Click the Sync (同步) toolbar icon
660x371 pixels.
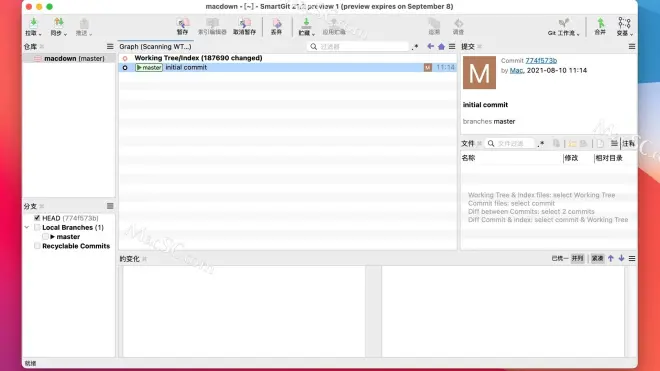[x=58, y=26]
